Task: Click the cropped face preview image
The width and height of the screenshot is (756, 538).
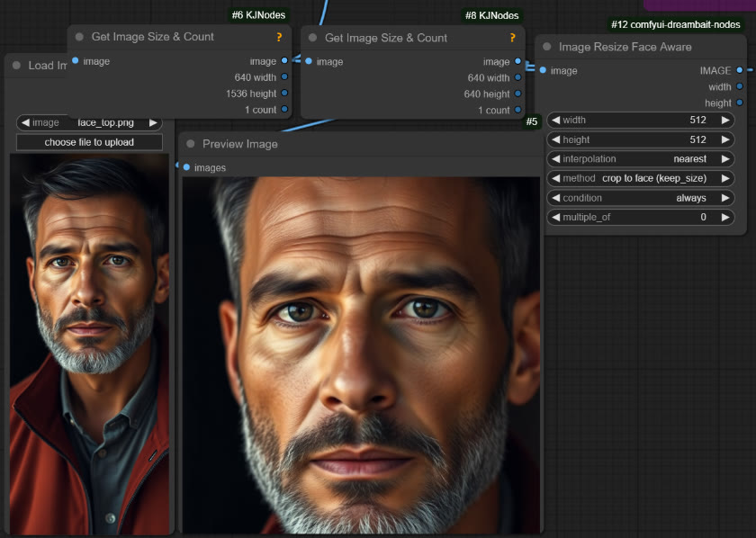Action: pyautogui.click(x=361, y=354)
